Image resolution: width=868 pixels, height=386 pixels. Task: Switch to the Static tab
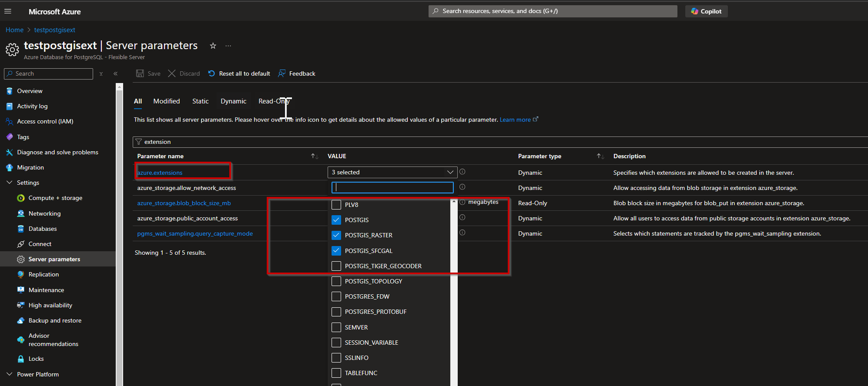click(201, 101)
